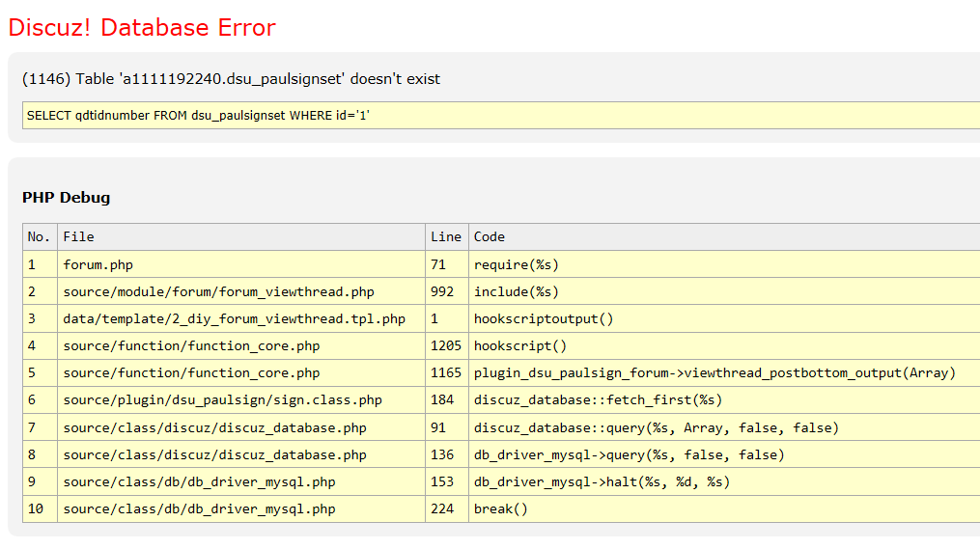The image size is (980, 549).
Task: Click the "Code" column header
Action: (490, 237)
